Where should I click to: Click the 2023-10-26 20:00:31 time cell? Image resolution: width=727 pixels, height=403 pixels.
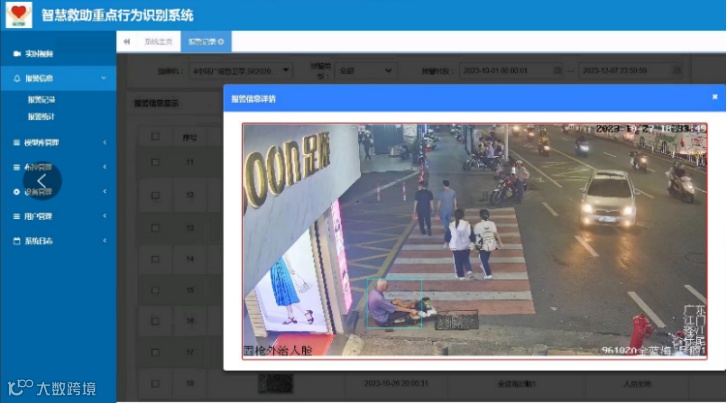click(396, 384)
